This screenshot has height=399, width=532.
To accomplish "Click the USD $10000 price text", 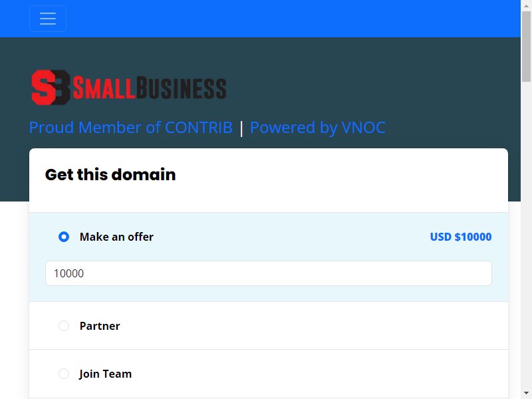I will coord(461,237).
